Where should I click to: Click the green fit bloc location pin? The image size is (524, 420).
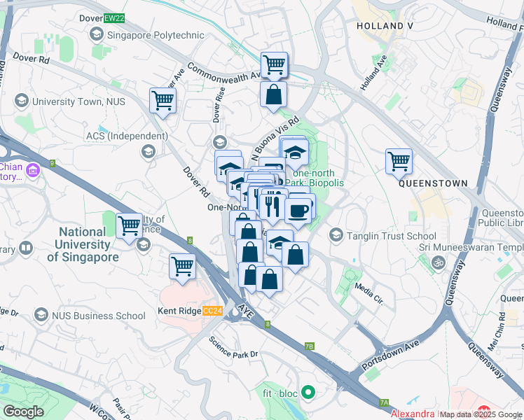[x=308, y=393]
